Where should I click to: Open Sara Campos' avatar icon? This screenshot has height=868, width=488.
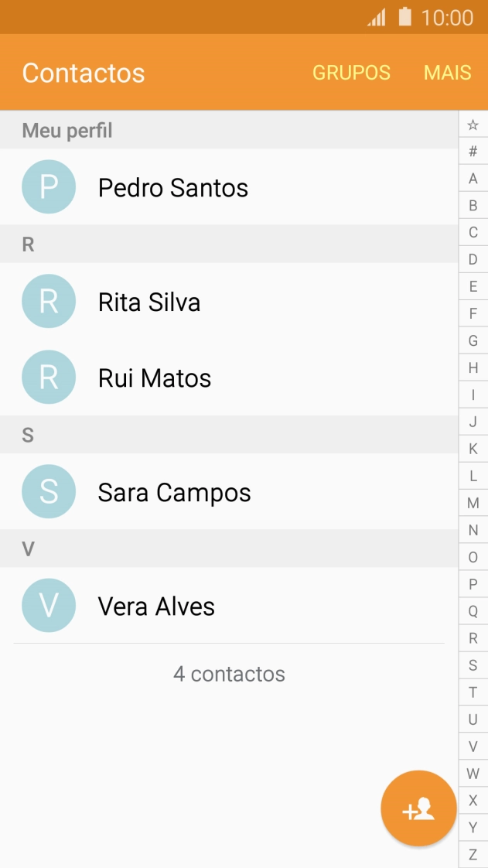[49, 492]
